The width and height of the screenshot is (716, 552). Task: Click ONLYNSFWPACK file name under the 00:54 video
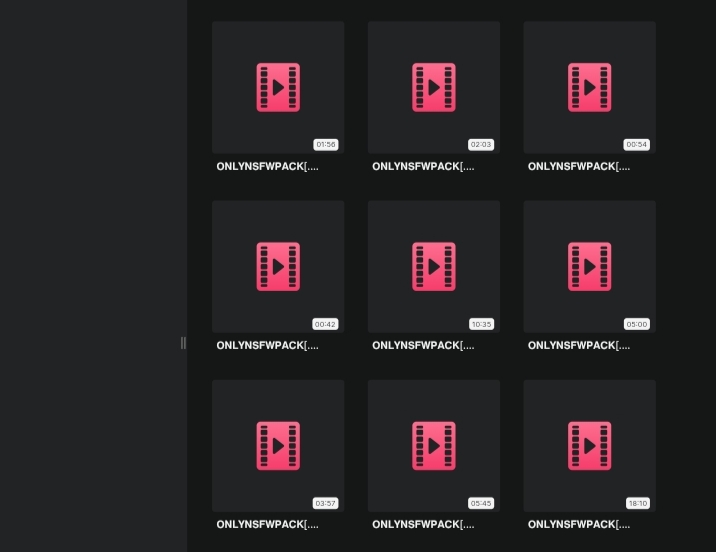[579, 167]
